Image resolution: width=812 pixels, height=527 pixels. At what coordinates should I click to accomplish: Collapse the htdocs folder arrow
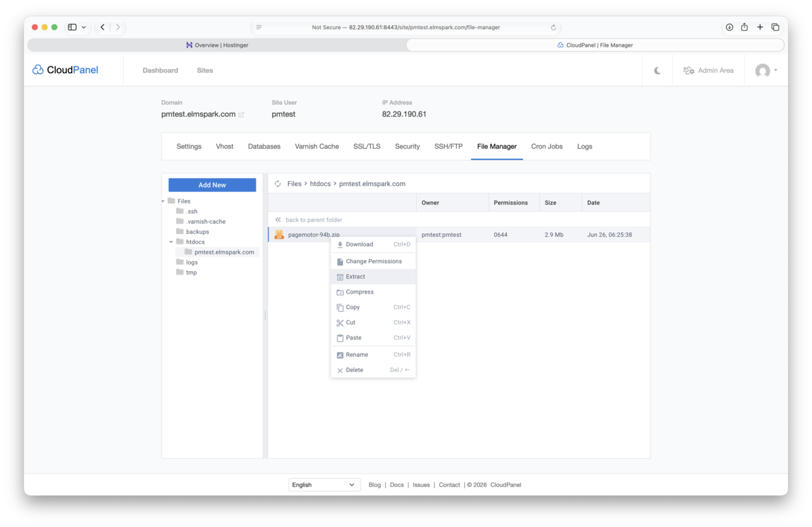point(171,242)
